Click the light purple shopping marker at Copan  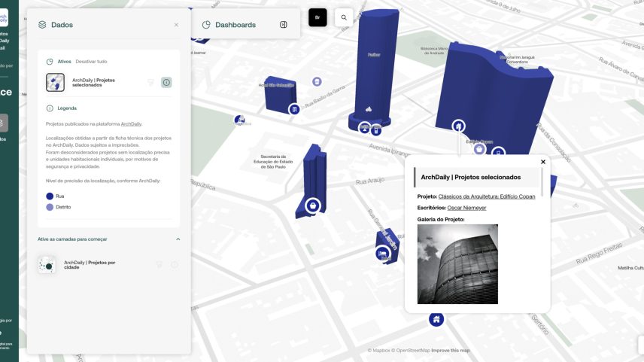point(479,149)
